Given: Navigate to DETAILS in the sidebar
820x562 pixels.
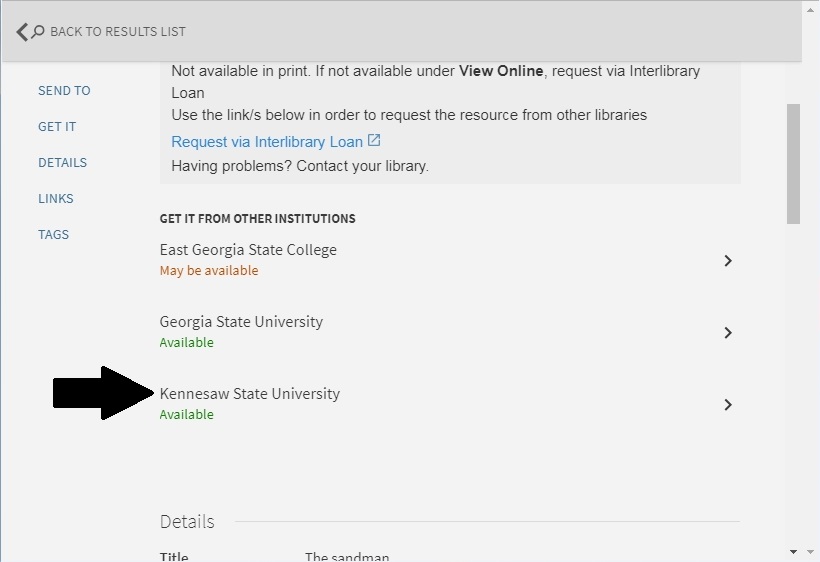Looking at the screenshot, I should pyautogui.click(x=62, y=163).
